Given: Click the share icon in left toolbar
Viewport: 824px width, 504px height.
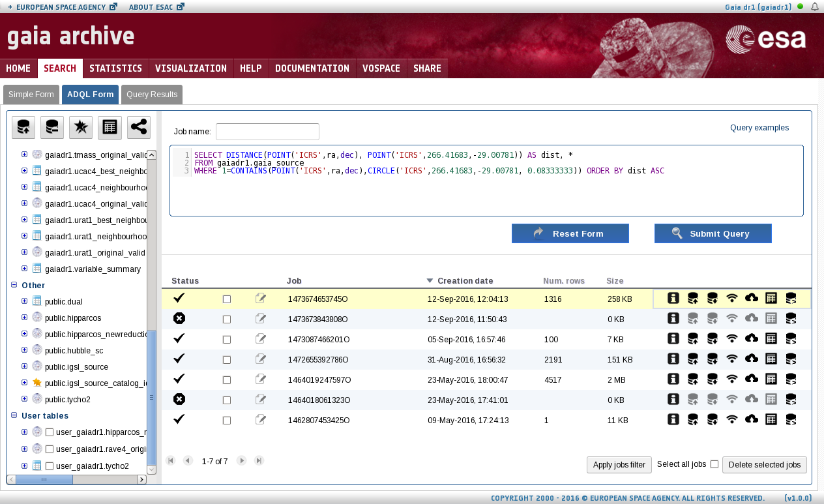Looking at the screenshot, I should [x=139, y=127].
